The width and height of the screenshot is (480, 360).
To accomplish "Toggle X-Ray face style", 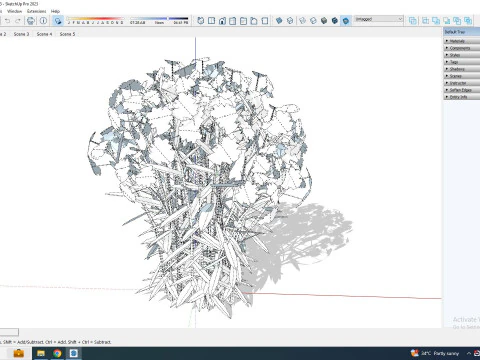I will tap(279, 21).
